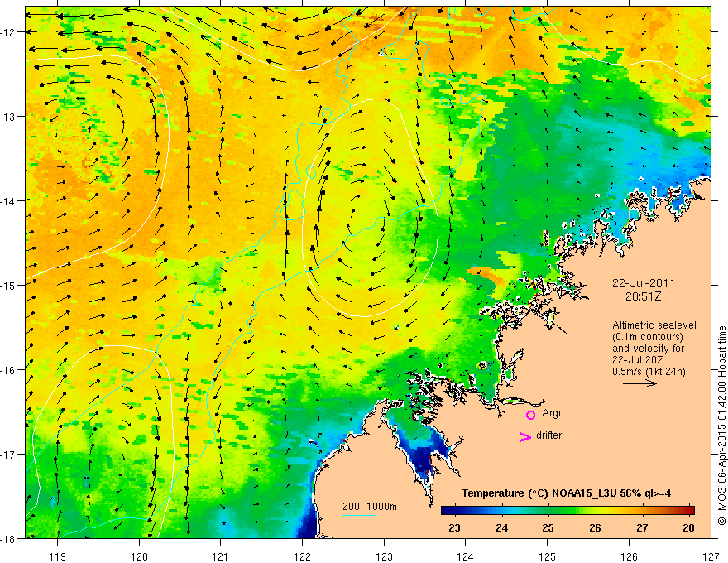Click the '0.5m/s (1kt 24h)' label
The width and height of the screenshot is (728, 563).
pyautogui.click(x=649, y=371)
